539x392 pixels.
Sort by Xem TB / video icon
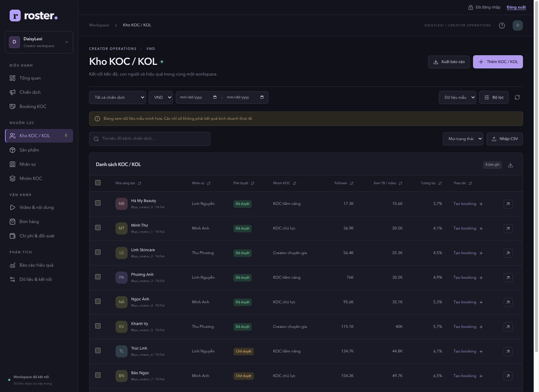point(400,183)
